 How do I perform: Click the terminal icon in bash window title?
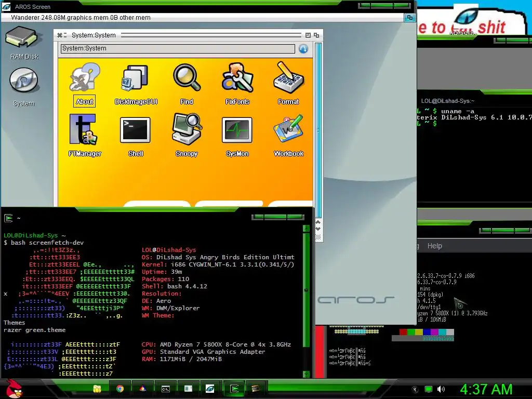[x=8, y=218]
